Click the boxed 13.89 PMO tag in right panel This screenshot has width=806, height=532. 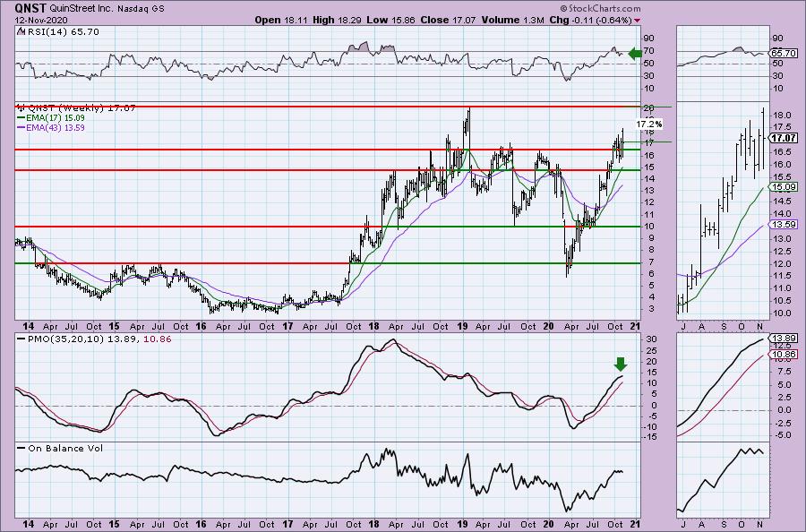point(784,339)
